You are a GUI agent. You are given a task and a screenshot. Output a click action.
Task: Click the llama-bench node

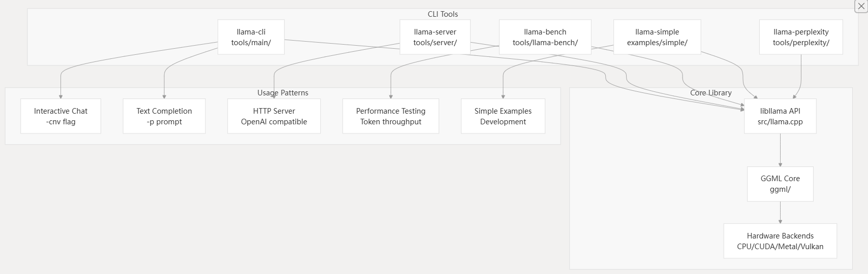coord(545,37)
